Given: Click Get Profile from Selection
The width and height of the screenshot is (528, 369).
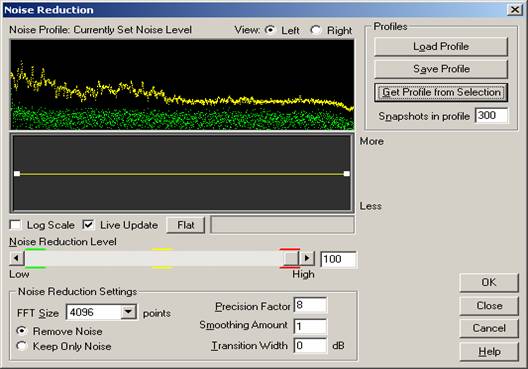Looking at the screenshot, I should (x=441, y=92).
